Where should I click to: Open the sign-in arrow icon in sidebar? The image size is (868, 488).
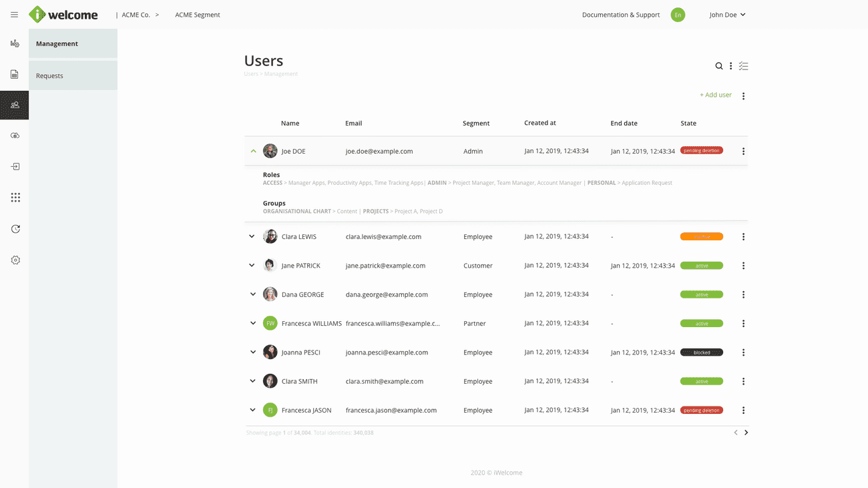pyautogui.click(x=15, y=167)
